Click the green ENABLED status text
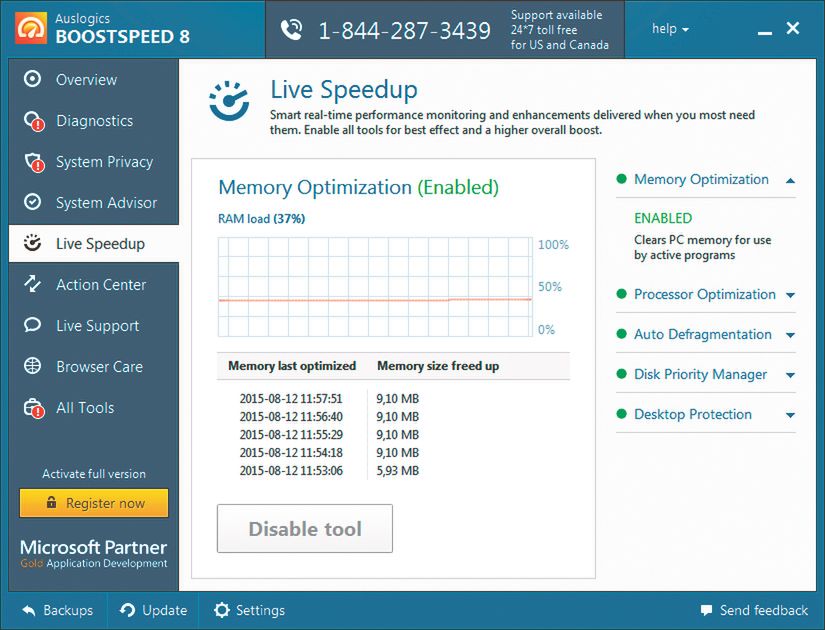The image size is (825, 630). [663, 218]
